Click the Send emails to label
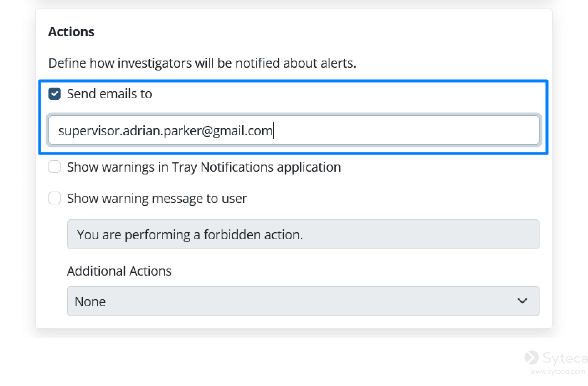The width and height of the screenshot is (588, 386). coord(109,94)
